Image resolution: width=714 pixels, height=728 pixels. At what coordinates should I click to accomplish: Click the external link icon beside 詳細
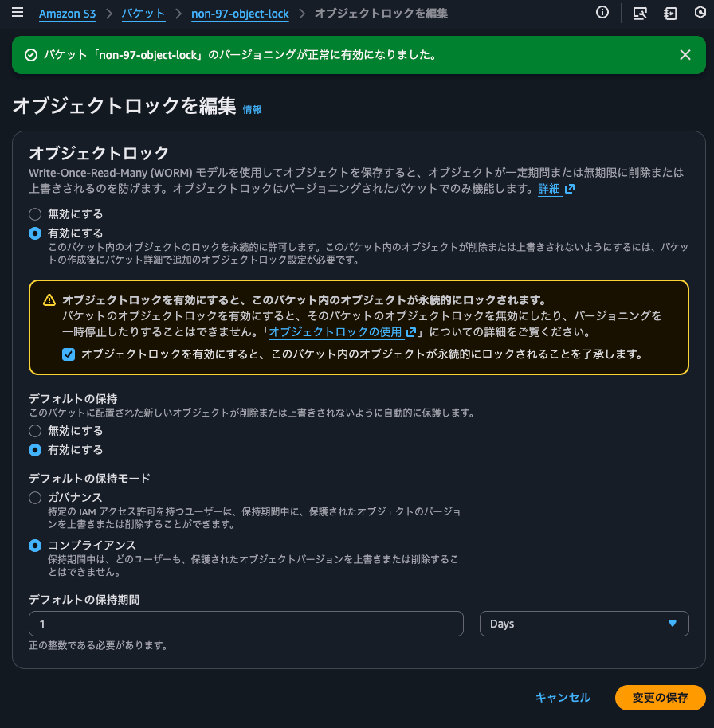(x=569, y=190)
